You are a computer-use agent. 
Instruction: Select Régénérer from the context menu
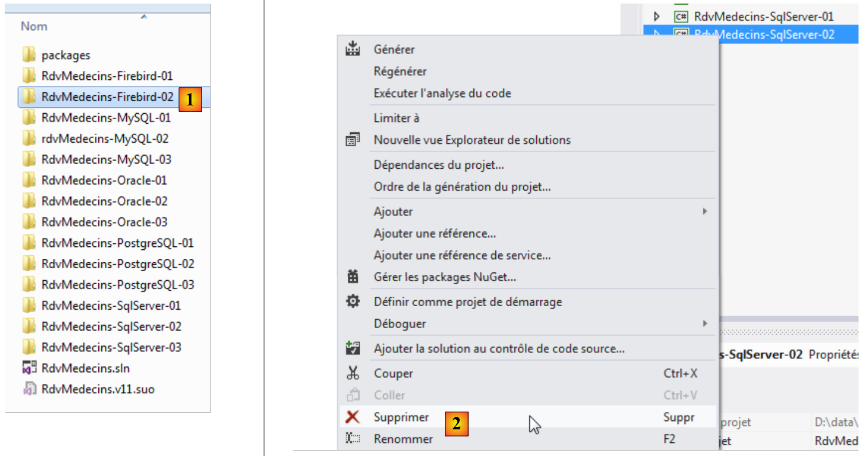[400, 71]
